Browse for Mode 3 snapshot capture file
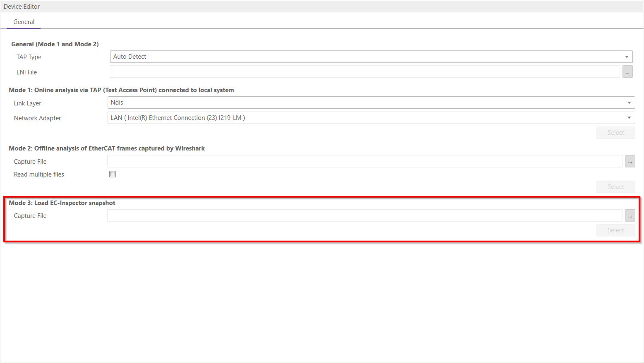Screen dimensions: 644x363 point(630,215)
